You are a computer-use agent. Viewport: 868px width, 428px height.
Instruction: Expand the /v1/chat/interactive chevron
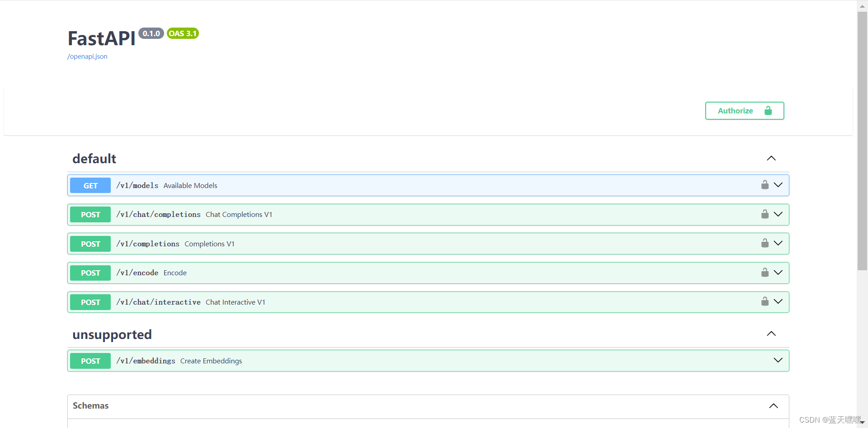(778, 301)
